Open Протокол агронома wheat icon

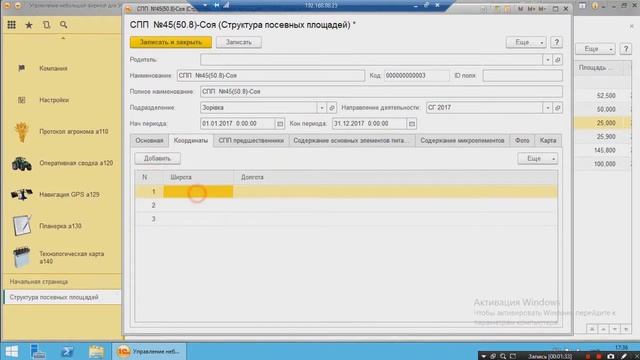coord(22,132)
